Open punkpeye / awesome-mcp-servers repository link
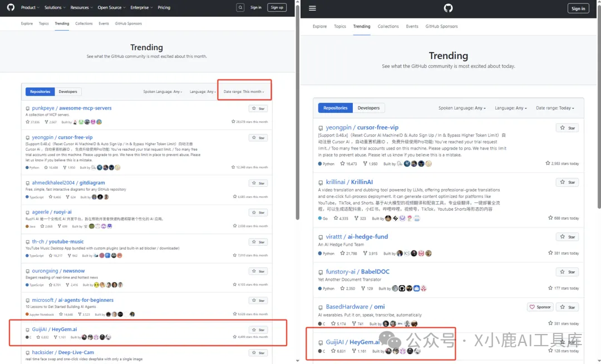Viewport: 601px width, 364px height. click(x=72, y=108)
